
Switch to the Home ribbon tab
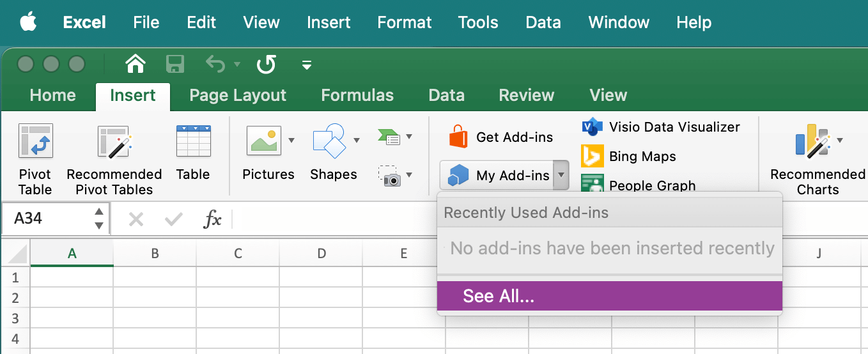[52, 95]
